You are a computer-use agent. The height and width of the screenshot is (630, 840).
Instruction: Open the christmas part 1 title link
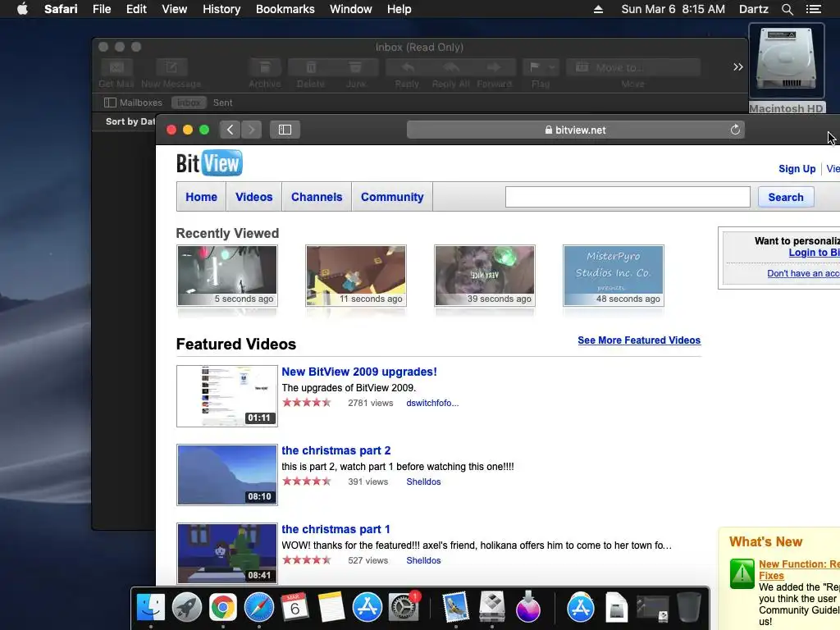336,529
